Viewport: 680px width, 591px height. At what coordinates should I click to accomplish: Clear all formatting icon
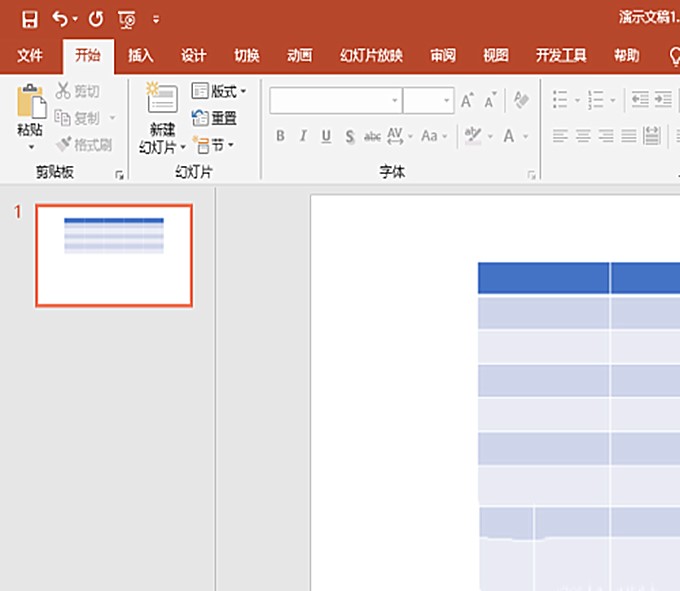(x=521, y=100)
